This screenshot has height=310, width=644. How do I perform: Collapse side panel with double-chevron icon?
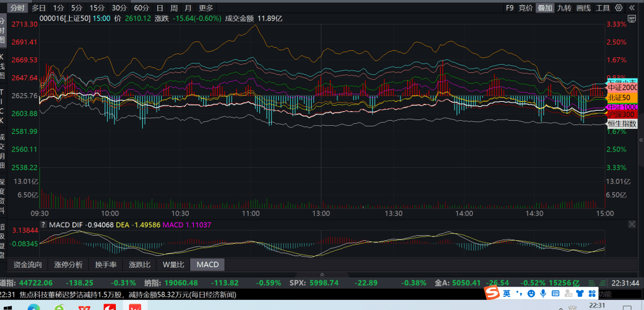634,8
